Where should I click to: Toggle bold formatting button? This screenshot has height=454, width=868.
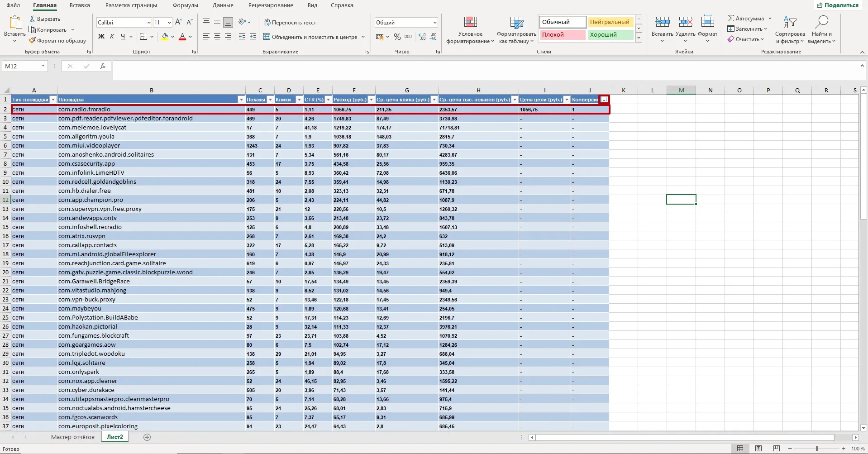coord(101,37)
